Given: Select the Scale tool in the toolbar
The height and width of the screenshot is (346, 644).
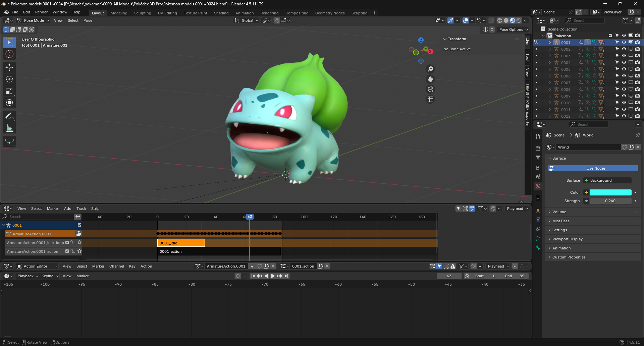Looking at the screenshot, I should pos(9,91).
